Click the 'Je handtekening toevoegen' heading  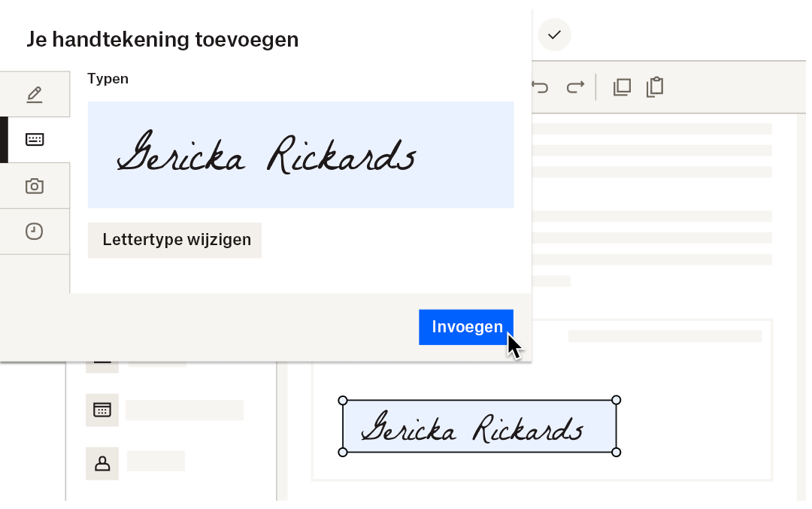[162, 40]
